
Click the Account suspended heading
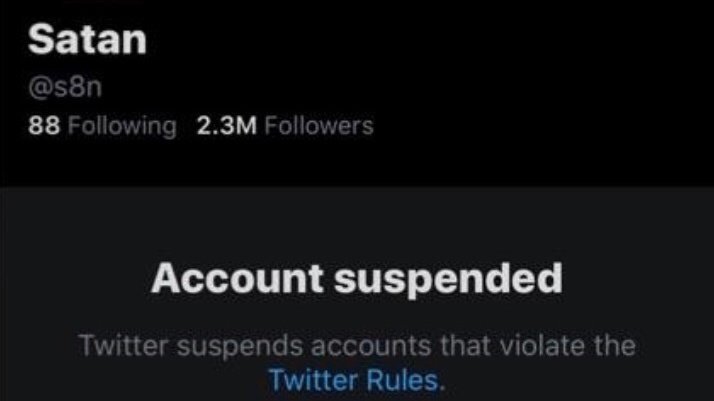coord(356,279)
